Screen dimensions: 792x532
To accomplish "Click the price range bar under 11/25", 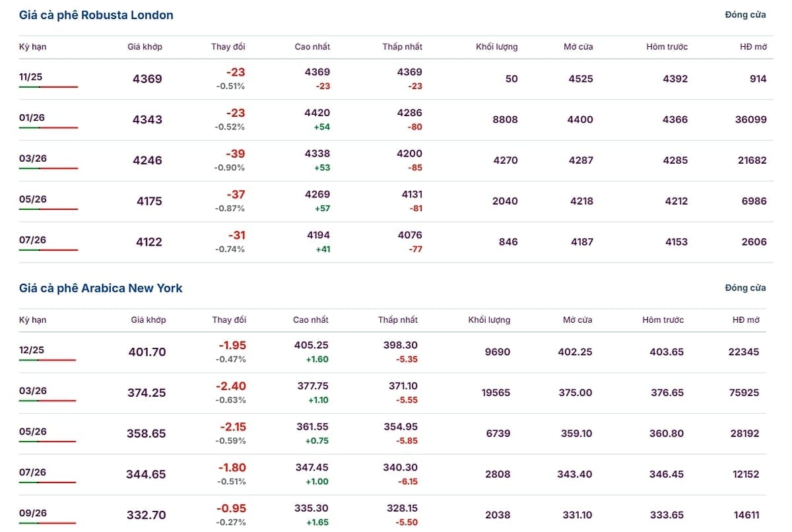I will tap(48, 87).
